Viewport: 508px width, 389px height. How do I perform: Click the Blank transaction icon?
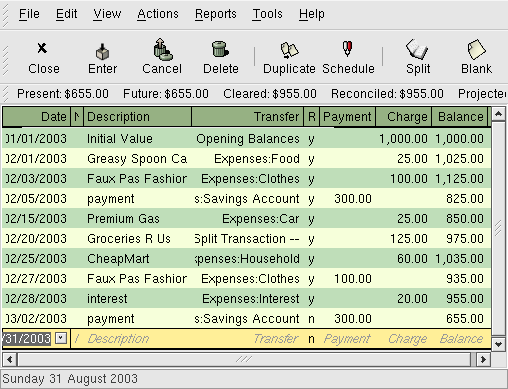point(476,49)
